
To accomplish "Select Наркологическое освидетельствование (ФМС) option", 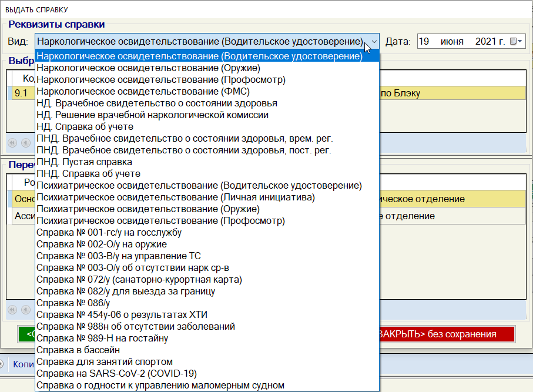I will pyautogui.click(x=143, y=92).
